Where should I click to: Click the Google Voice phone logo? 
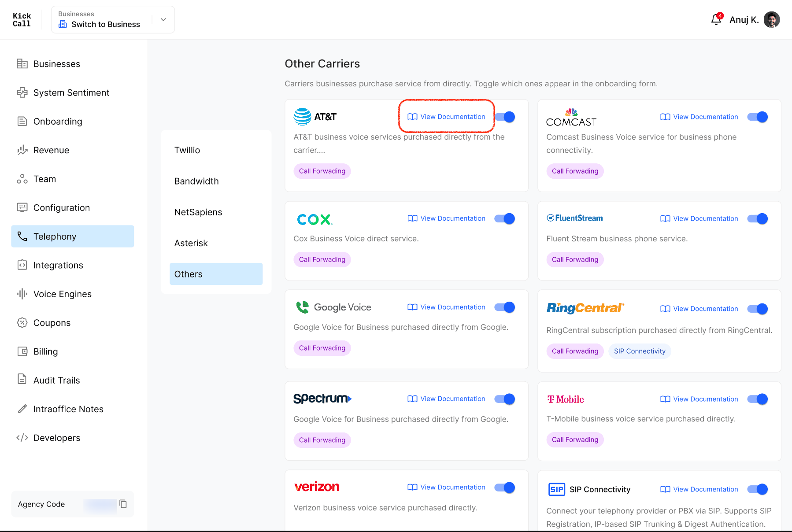pos(303,307)
